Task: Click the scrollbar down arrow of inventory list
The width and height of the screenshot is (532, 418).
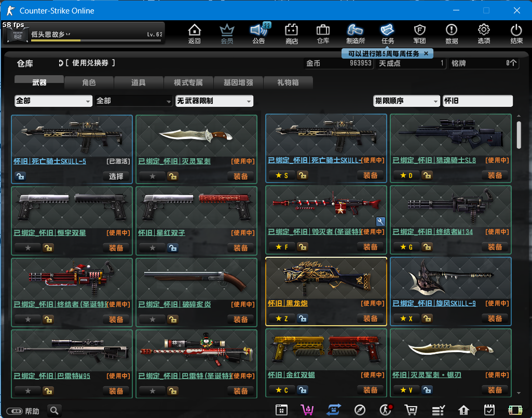Action: [519, 393]
